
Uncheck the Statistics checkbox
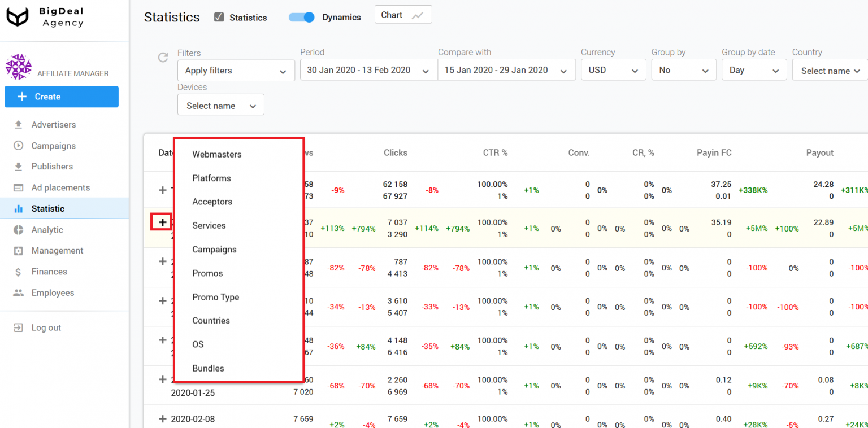pos(219,18)
